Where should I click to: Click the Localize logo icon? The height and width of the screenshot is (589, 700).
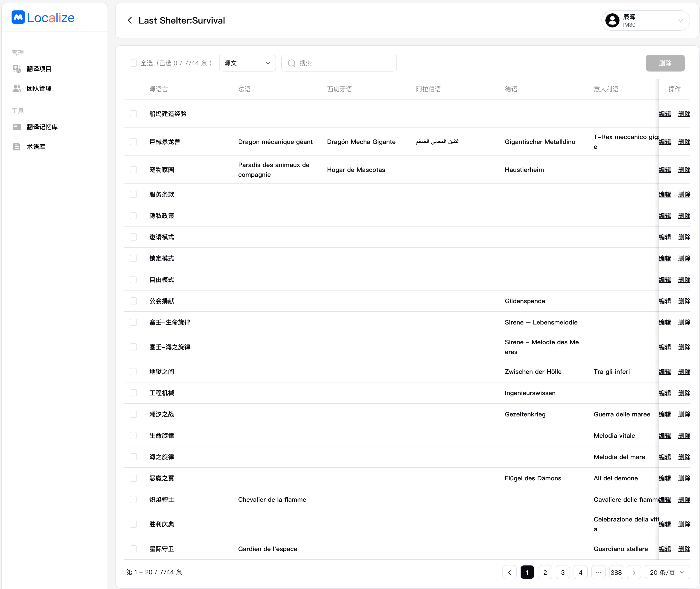(x=18, y=17)
